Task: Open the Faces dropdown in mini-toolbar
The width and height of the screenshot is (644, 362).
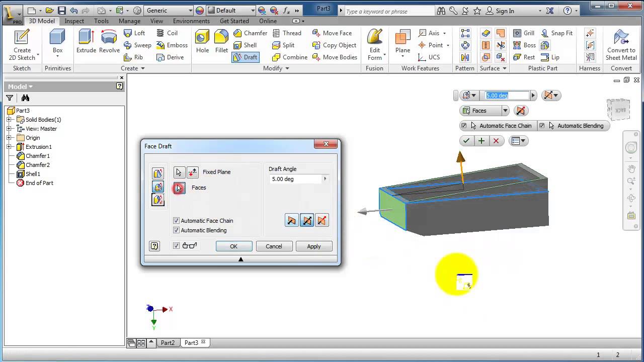Action: (x=505, y=111)
